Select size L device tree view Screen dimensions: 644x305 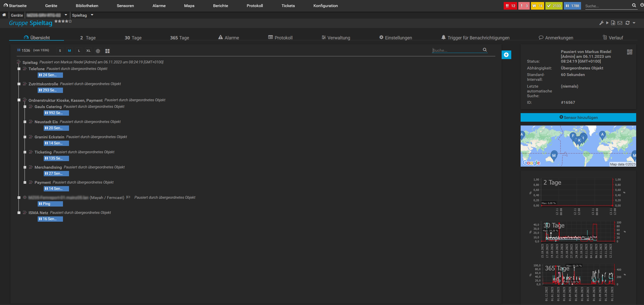[x=79, y=51]
